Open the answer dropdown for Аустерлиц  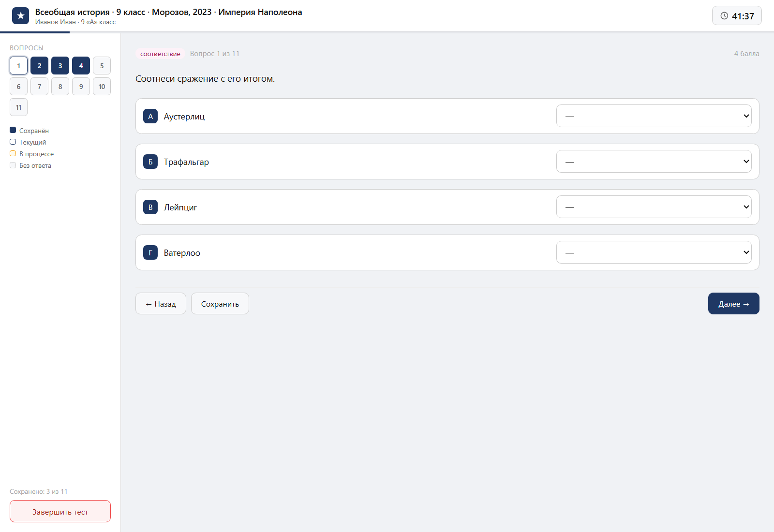[x=654, y=116]
